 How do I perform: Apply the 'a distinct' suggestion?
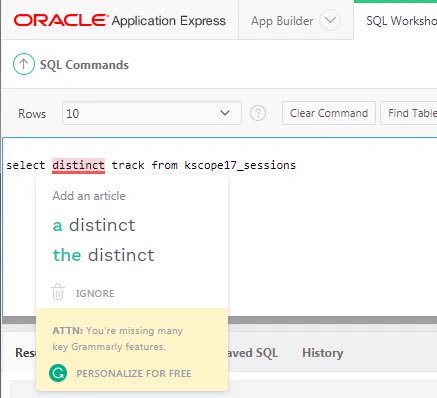(94, 225)
